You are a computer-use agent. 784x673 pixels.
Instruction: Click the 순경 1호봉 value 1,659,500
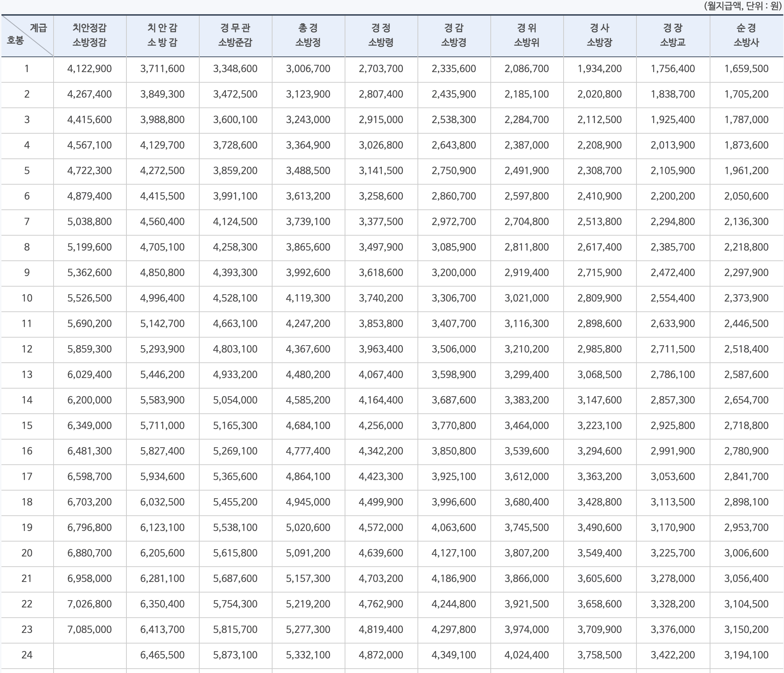tap(746, 69)
